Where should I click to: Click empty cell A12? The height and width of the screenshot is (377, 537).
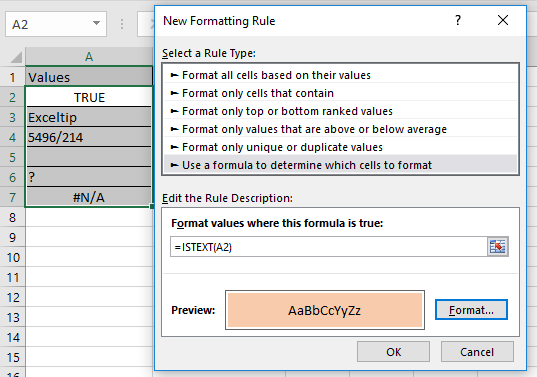coord(89,297)
